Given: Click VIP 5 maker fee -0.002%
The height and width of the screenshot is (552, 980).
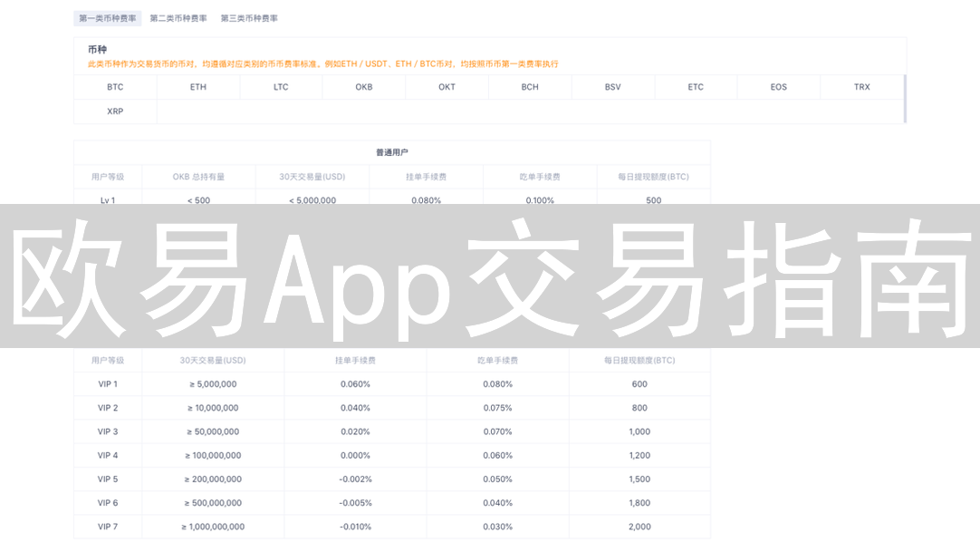Looking at the screenshot, I should tap(356, 479).
